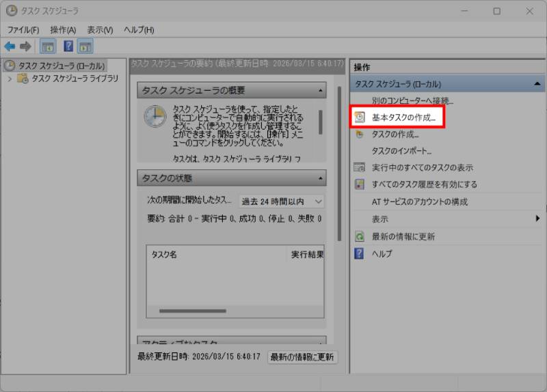This screenshot has width=547, height=392.
Task: Click the 次の期間に開始したタス... label
Action: tap(189, 200)
